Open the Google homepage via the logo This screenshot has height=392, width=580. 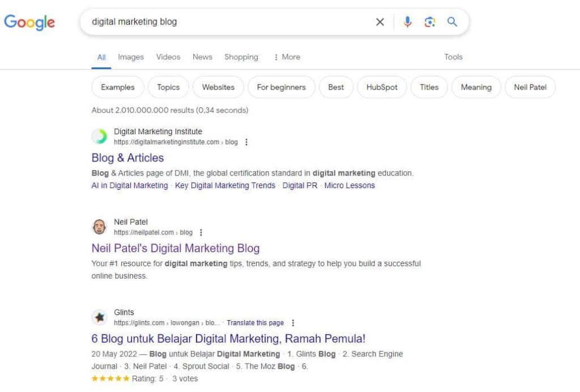click(29, 23)
